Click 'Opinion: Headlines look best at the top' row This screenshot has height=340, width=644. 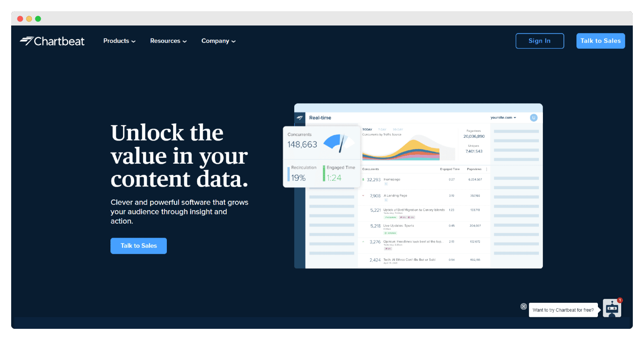423,245
